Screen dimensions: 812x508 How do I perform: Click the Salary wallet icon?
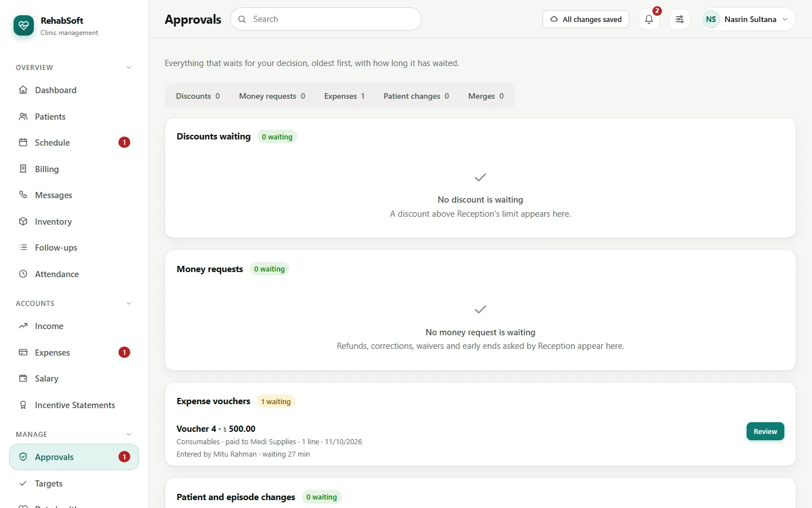(23, 378)
